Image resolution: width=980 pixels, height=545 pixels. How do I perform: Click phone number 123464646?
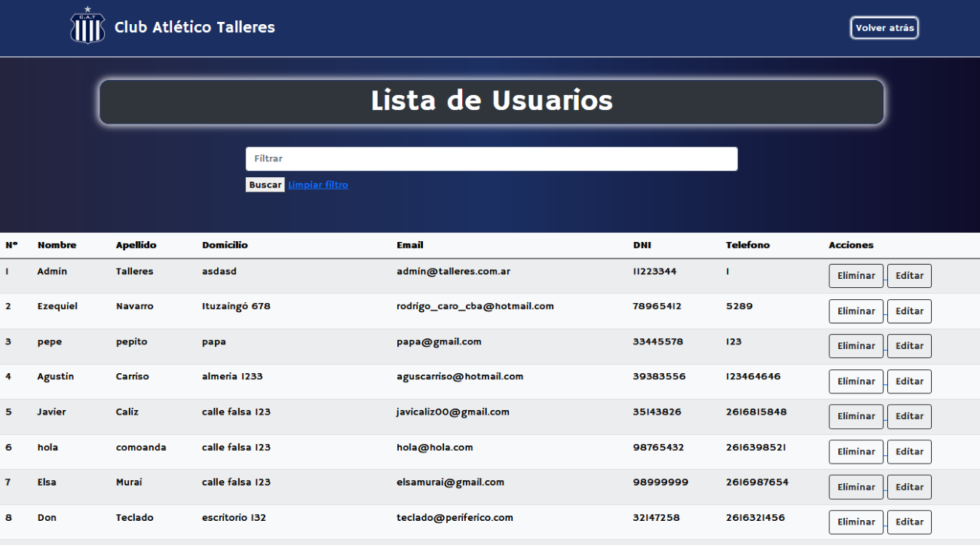pos(754,376)
